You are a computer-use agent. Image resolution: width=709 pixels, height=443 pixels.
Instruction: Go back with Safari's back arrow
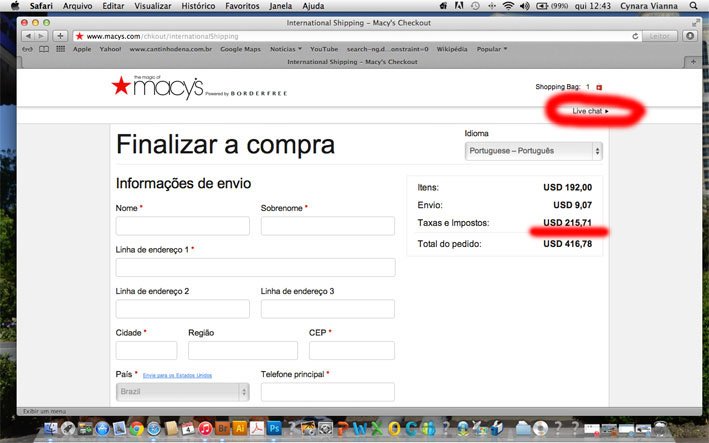(x=28, y=36)
